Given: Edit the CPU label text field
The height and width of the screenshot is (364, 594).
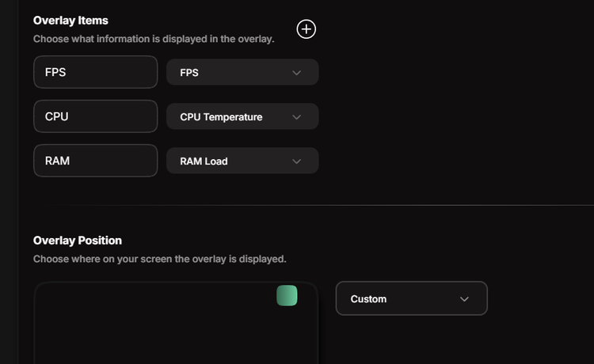Looking at the screenshot, I should 96,116.
